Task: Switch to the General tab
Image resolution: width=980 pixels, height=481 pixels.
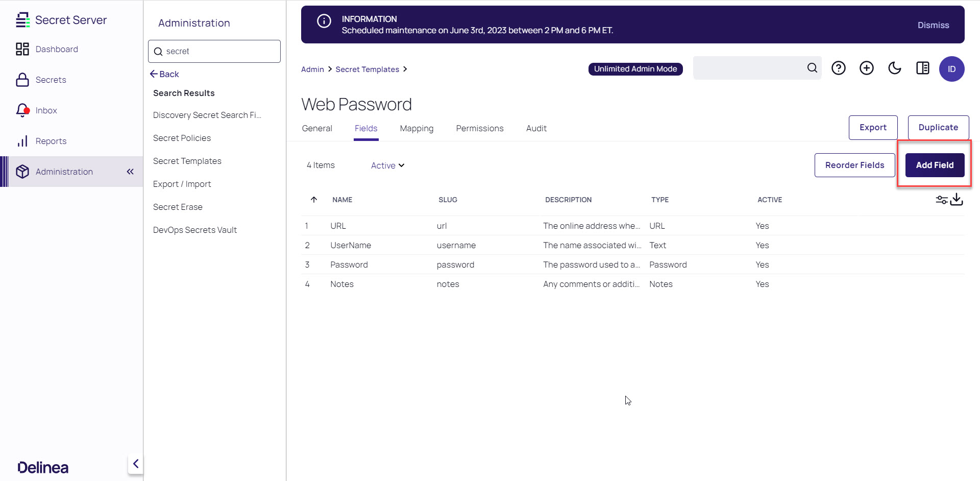Action: click(317, 128)
